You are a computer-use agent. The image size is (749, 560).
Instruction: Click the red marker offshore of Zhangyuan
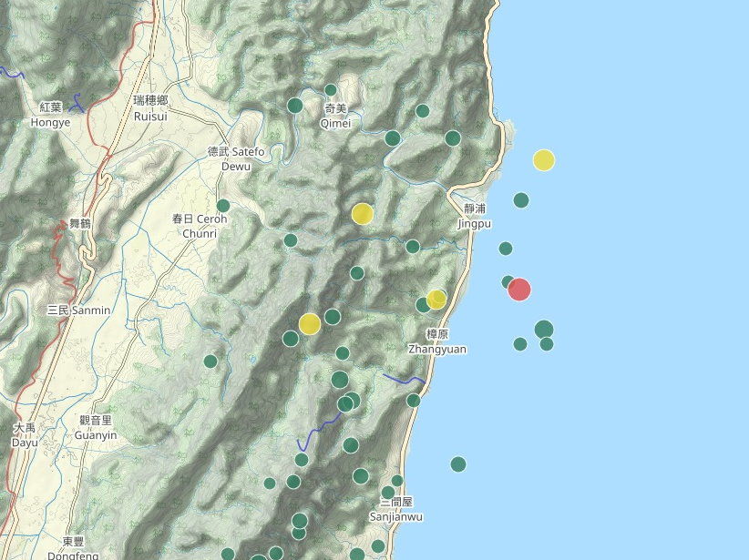coord(518,290)
